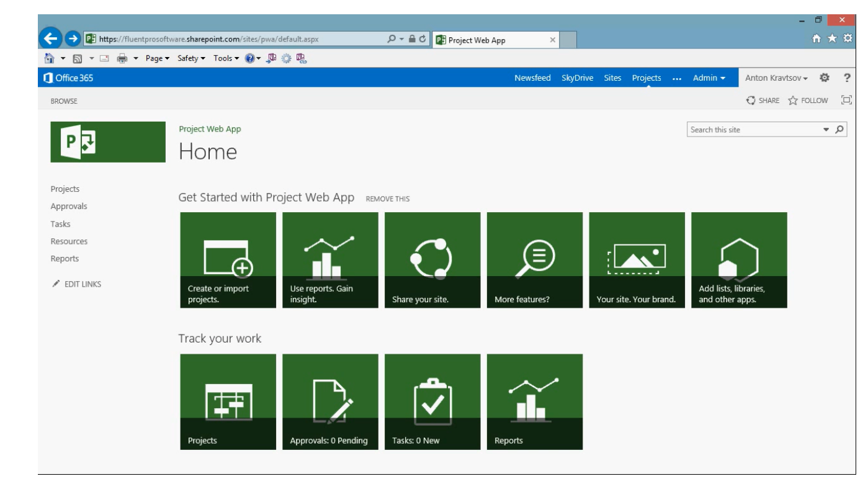Click the gear icon between the OneNote icons
The image size is (868, 484).
287,58
